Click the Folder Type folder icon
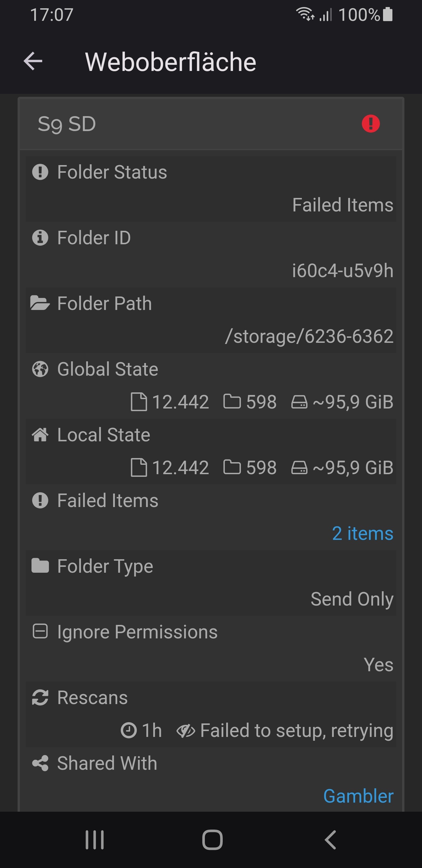 [40, 566]
